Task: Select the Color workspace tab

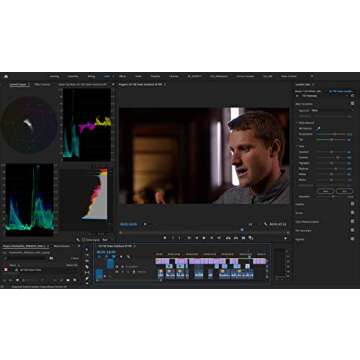Action: coord(107,76)
